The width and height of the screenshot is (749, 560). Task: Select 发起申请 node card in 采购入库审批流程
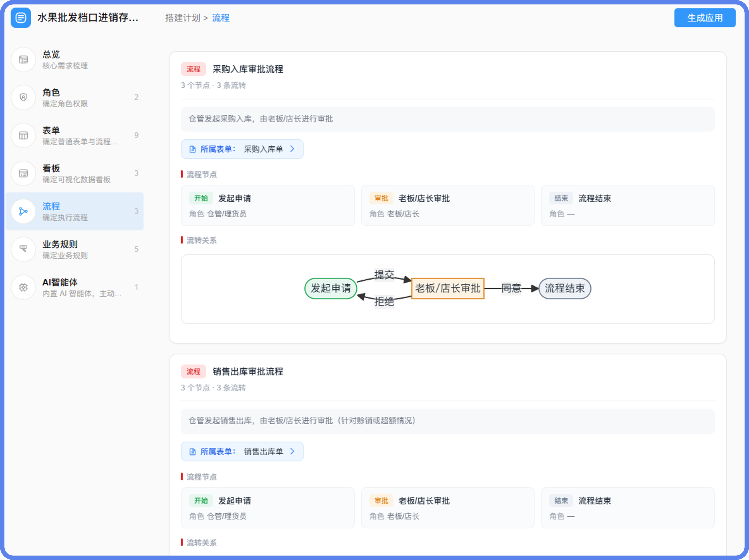[x=268, y=205]
